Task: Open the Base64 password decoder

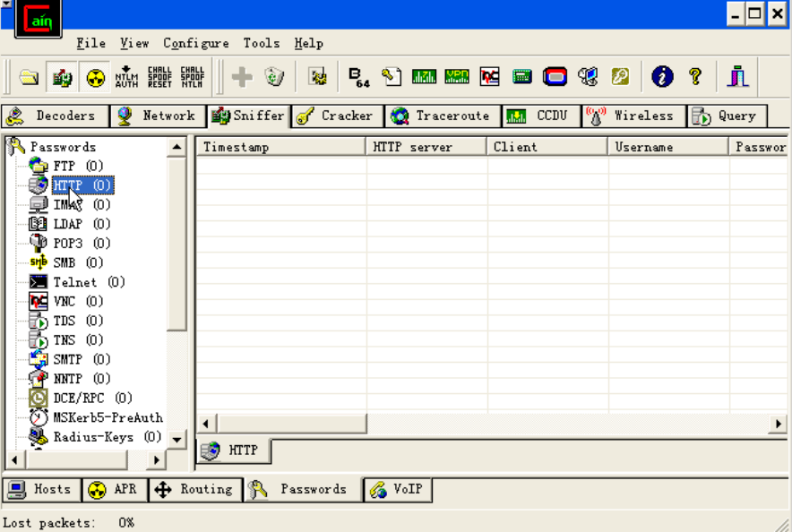Action: pos(359,77)
